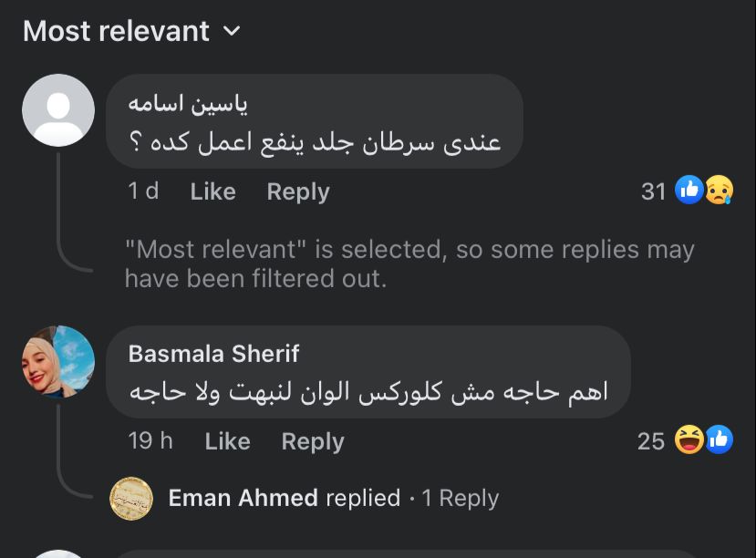
Task: Click the 1 d comment timestamp
Action: coord(143,191)
